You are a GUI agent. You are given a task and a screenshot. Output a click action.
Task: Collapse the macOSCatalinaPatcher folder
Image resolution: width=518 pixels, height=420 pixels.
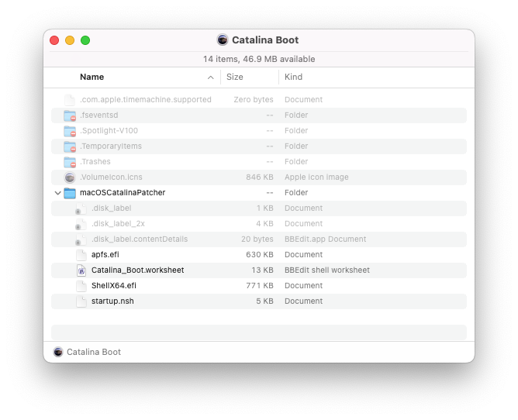57,193
